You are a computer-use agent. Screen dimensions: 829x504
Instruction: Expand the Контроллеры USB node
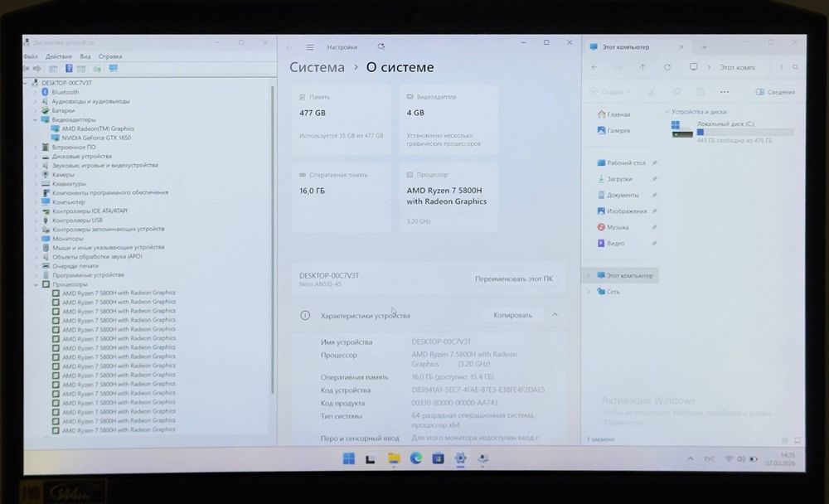pos(36,220)
